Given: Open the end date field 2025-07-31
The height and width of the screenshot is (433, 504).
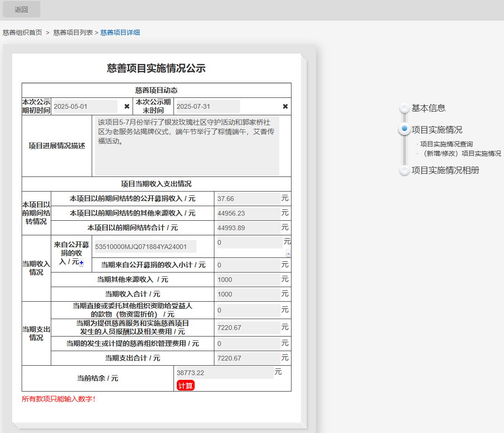Looking at the screenshot, I should pyautogui.click(x=207, y=106).
